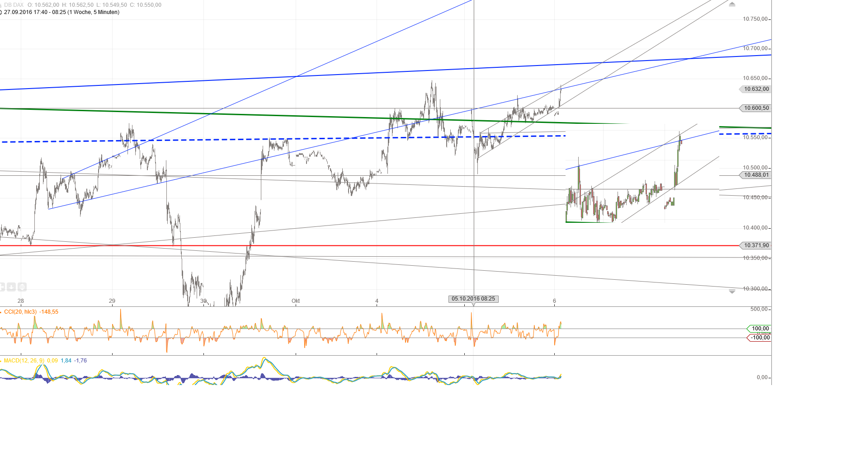Image resolution: width=868 pixels, height=470 pixels.
Task: Click the date label 4 on the time axis
Action: [x=377, y=301]
